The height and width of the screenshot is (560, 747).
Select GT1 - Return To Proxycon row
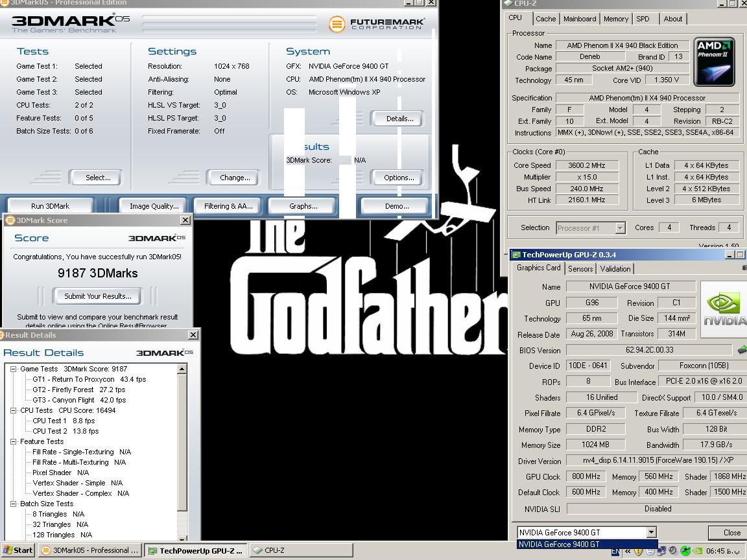(89, 380)
